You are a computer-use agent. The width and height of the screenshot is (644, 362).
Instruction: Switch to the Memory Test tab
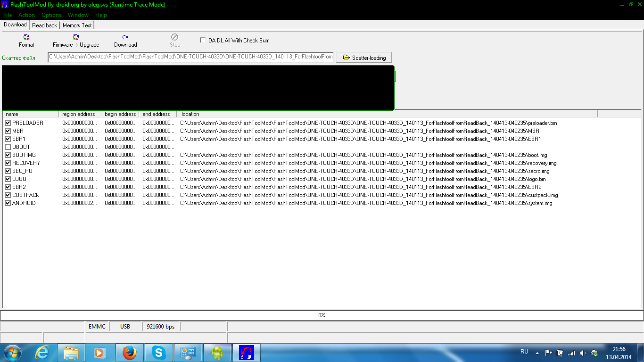tap(77, 25)
